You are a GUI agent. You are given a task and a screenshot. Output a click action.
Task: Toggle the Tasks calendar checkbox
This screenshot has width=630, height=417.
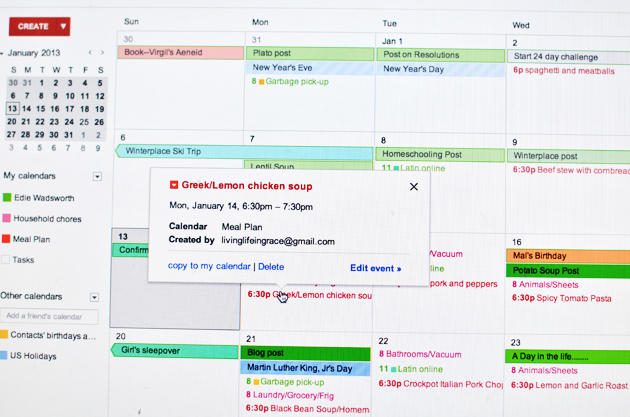[x=6, y=260]
